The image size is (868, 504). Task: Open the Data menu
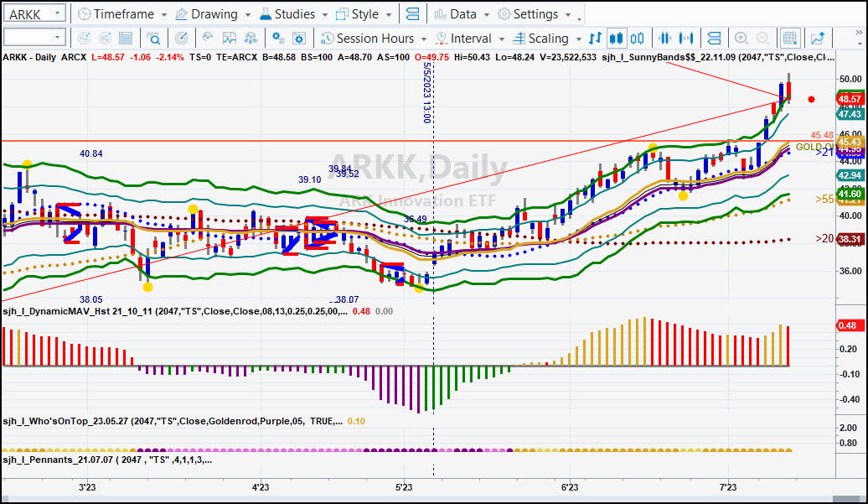[x=461, y=14]
